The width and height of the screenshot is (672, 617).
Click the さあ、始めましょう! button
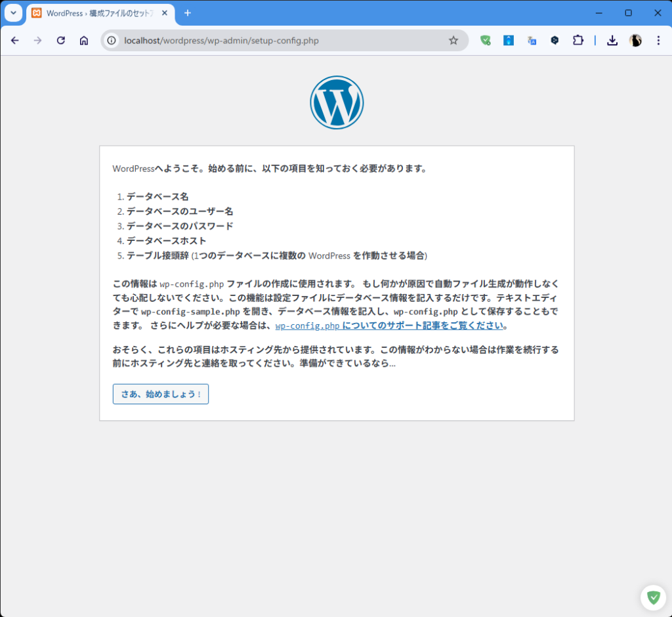(x=161, y=394)
